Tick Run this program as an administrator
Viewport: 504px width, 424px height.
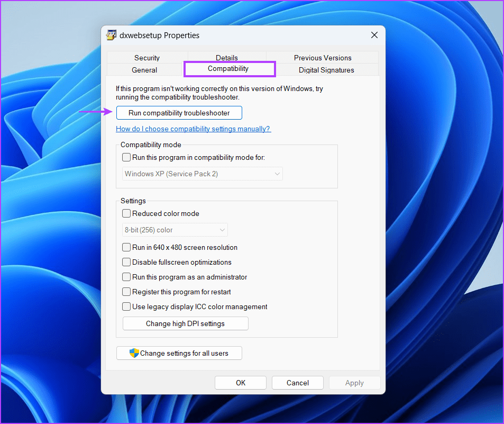pyautogui.click(x=126, y=277)
